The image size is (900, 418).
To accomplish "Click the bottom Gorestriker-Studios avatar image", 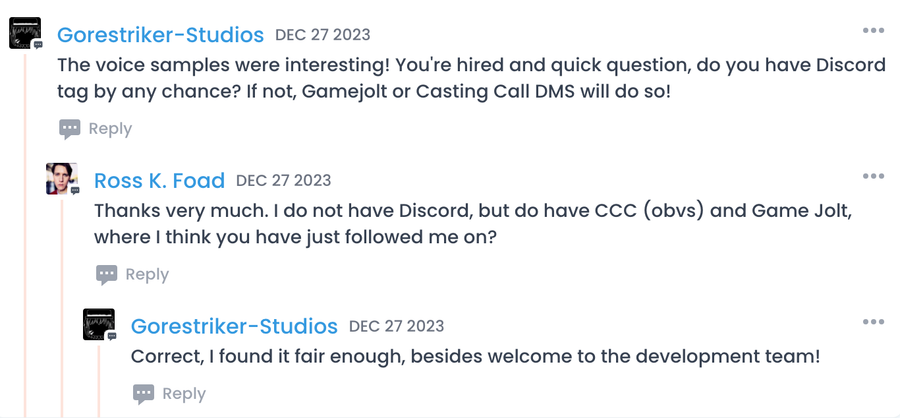I will 98,324.
